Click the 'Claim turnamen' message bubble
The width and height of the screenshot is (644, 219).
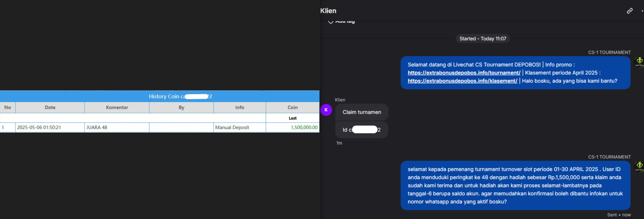click(362, 112)
